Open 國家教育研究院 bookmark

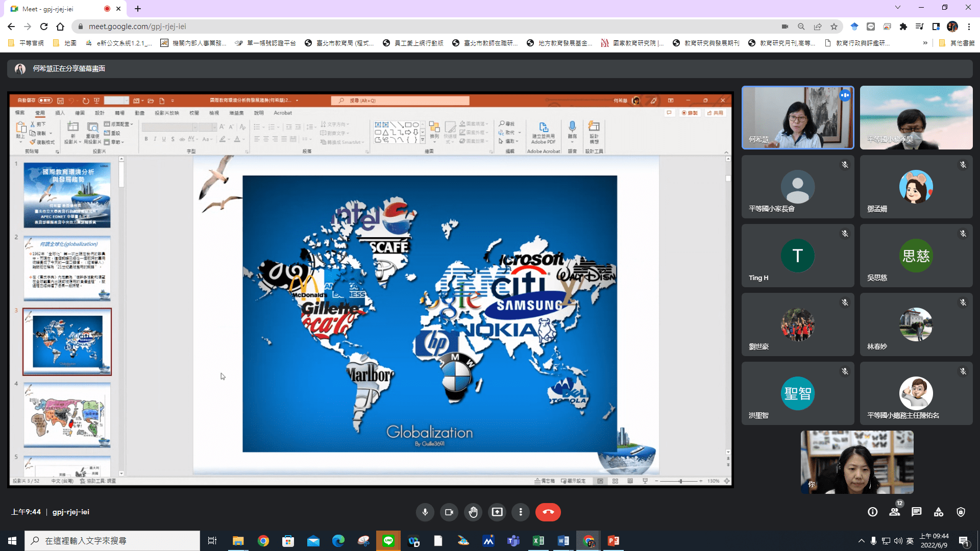point(632,43)
